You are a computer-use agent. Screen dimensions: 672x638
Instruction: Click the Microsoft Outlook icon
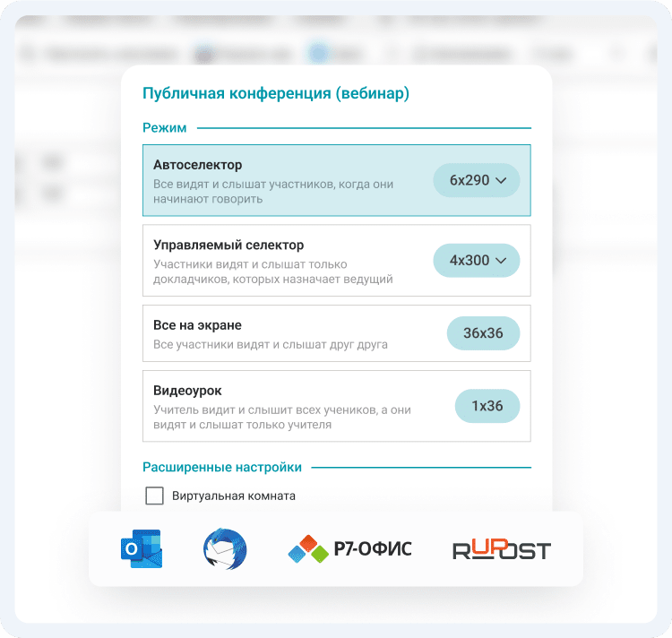coord(141,549)
